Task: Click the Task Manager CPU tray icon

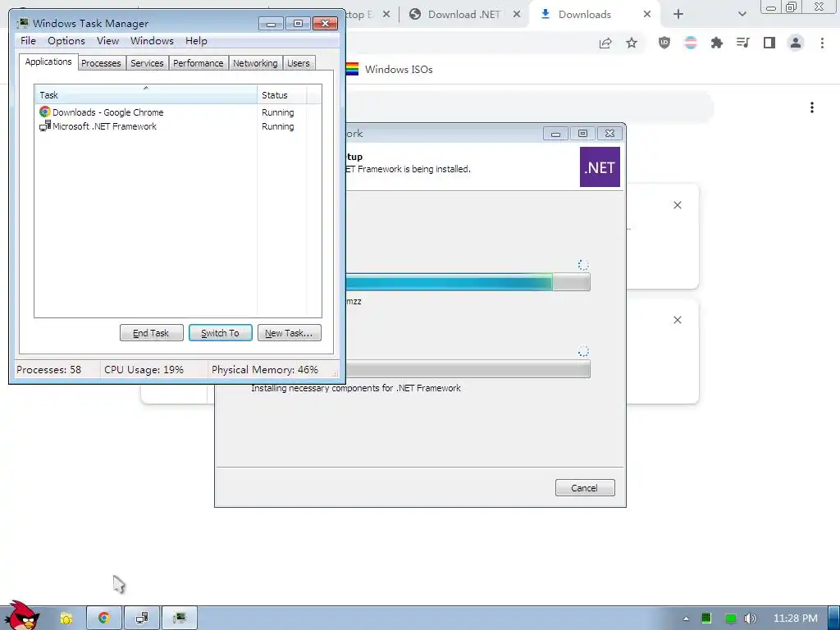Action: click(x=706, y=619)
